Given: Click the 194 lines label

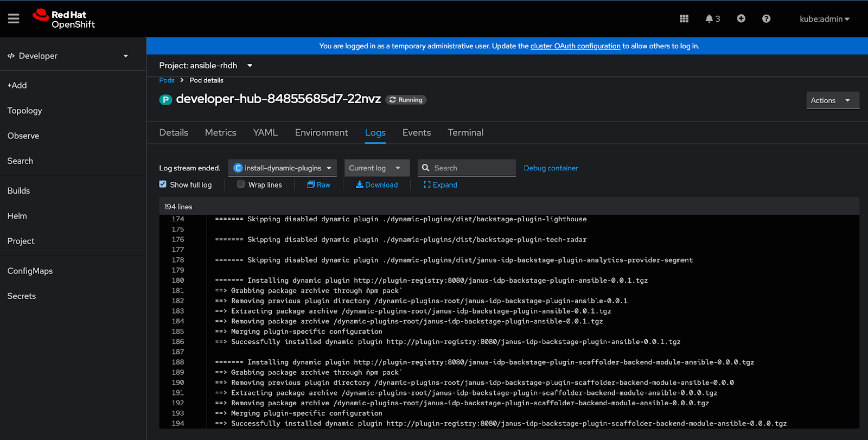Looking at the screenshot, I should [x=178, y=207].
